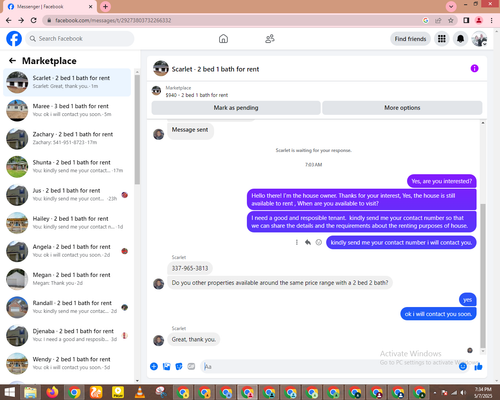Expand the system tray hidden icons arrow

click(x=435, y=393)
